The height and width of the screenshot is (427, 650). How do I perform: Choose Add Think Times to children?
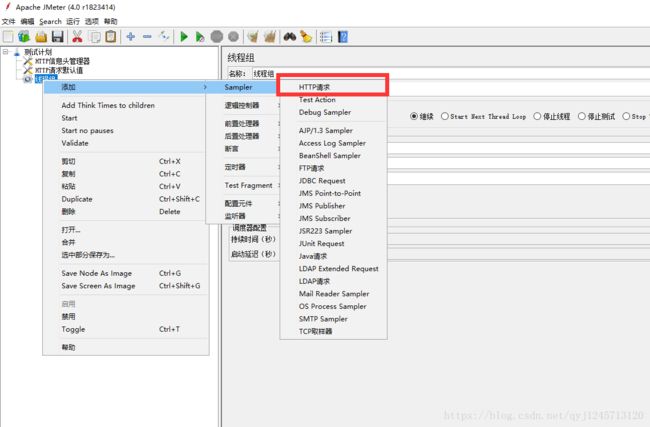point(126,105)
